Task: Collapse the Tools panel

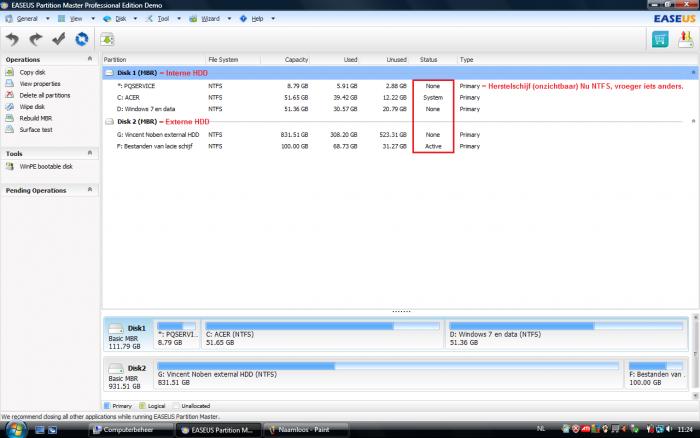Action: pos(90,153)
